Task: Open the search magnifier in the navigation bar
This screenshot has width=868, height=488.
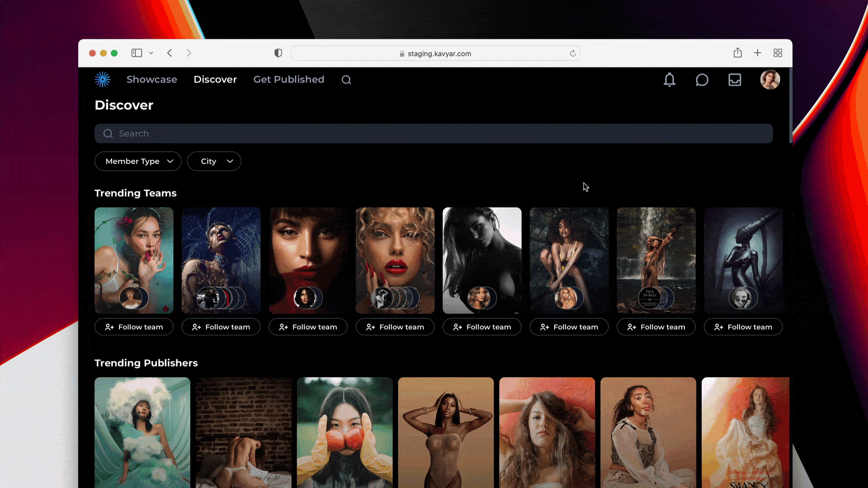Action: pos(346,80)
